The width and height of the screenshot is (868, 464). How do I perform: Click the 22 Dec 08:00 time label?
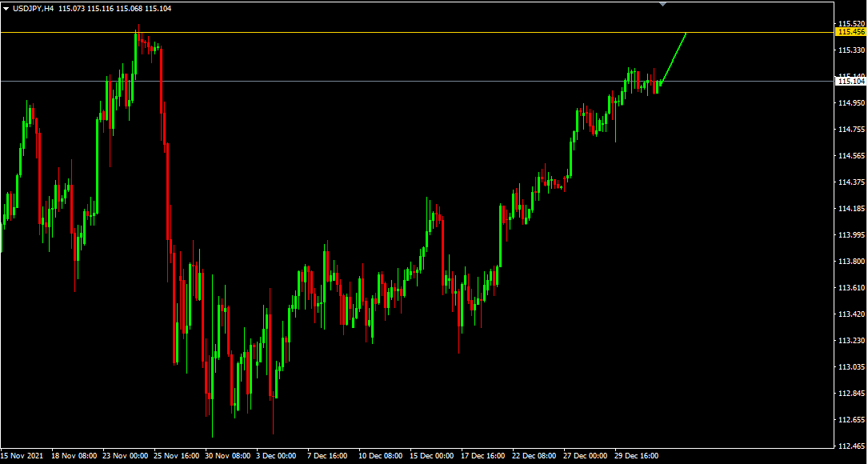coord(535,456)
